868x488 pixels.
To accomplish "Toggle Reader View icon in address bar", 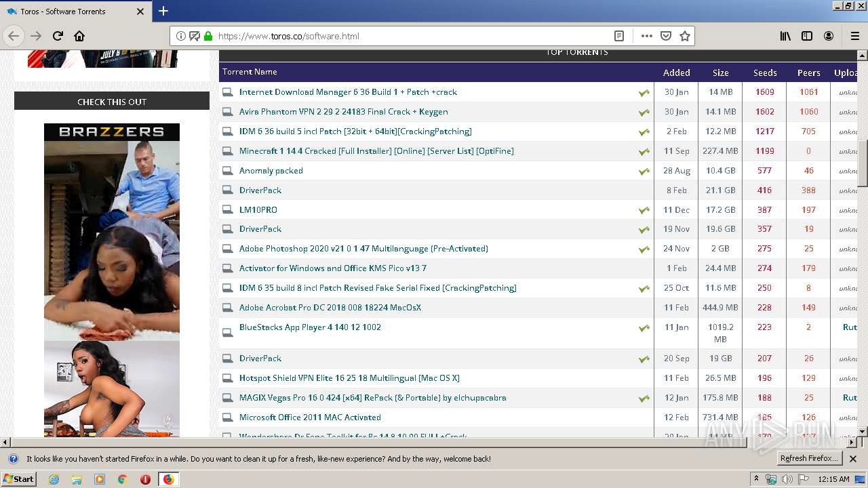I will click(x=618, y=36).
